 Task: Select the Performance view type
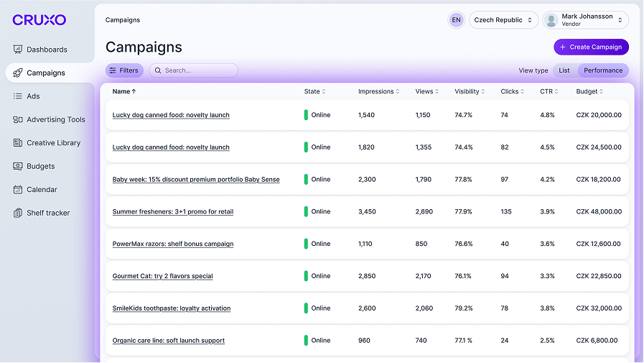tap(602, 70)
